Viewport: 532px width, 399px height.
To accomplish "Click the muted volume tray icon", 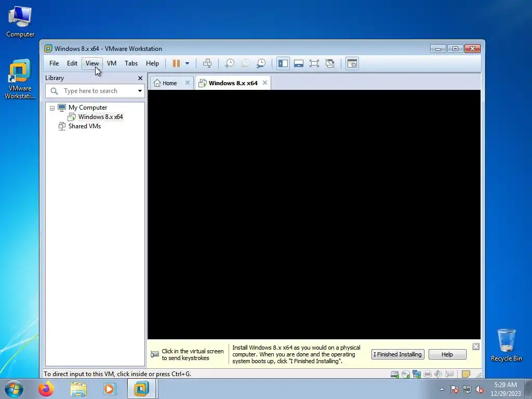I will (x=480, y=390).
